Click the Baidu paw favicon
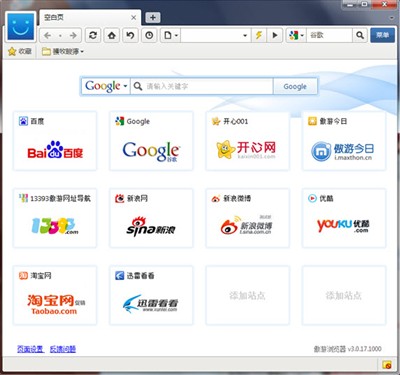 pyautogui.click(x=23, y=121)
